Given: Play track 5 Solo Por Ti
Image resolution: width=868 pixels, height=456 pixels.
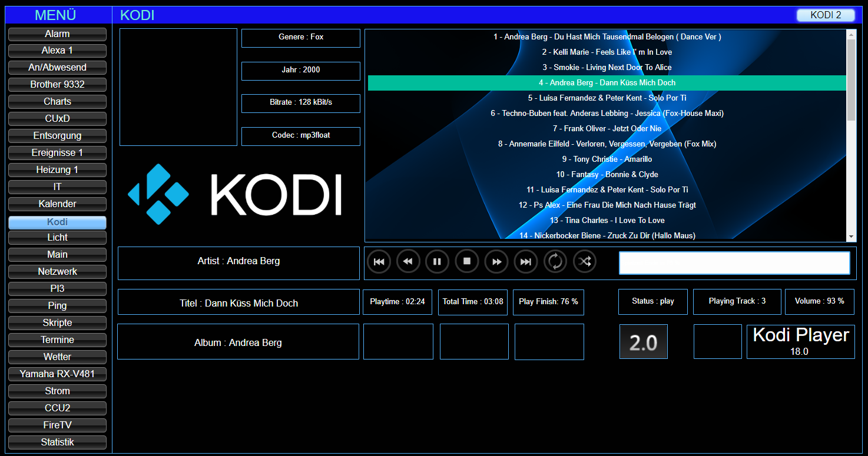Looking at the screenshot, I should [607, 98].
